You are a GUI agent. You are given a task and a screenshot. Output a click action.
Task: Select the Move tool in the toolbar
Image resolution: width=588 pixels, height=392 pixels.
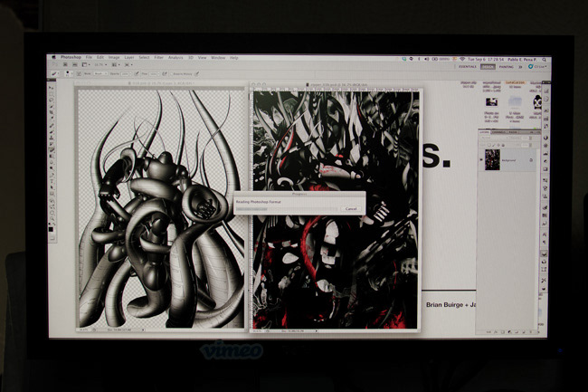pyautogui.click(x=52, y=88)
